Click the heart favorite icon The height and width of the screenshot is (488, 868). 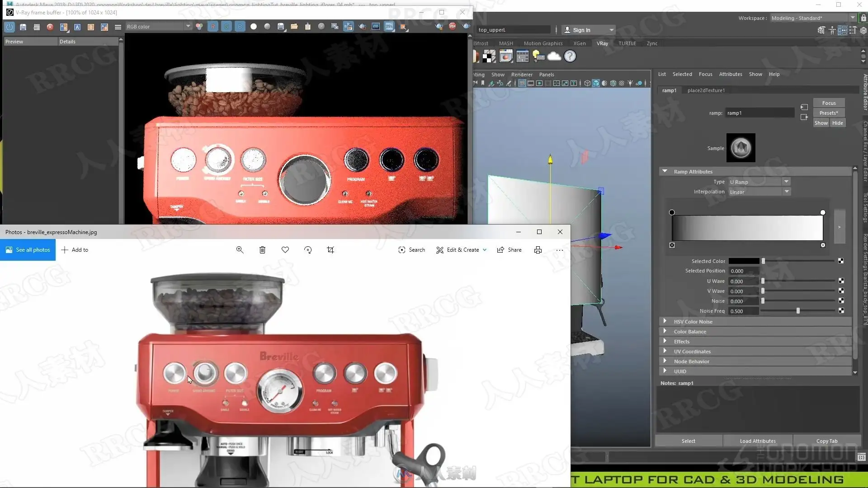[x=285, y=250]
